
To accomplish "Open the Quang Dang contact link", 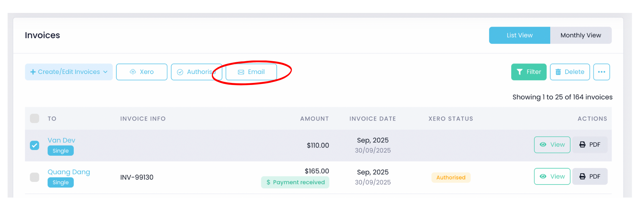I will 69,172.
